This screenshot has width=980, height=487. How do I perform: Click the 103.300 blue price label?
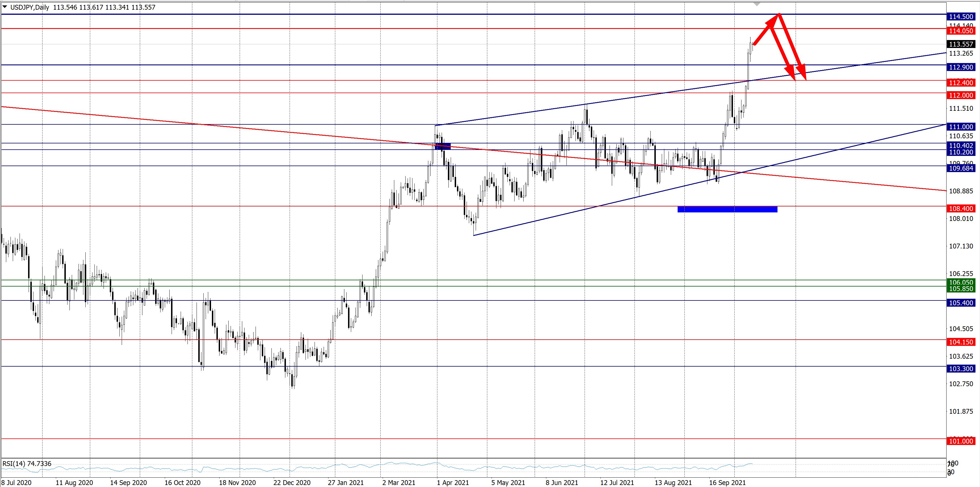[961, 369]
